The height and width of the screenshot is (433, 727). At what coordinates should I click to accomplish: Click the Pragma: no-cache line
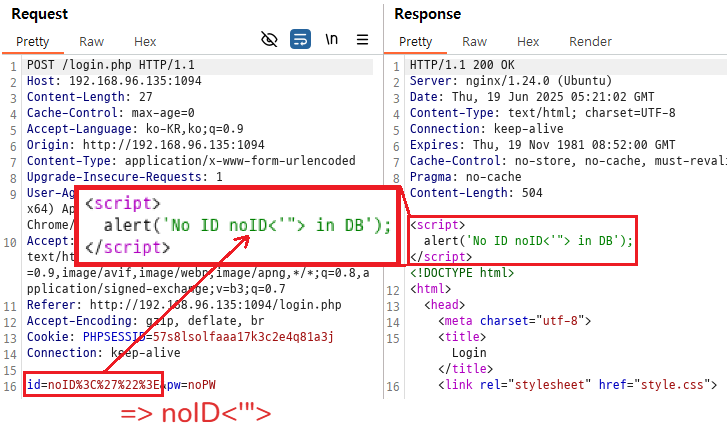[x=466, y=177]
